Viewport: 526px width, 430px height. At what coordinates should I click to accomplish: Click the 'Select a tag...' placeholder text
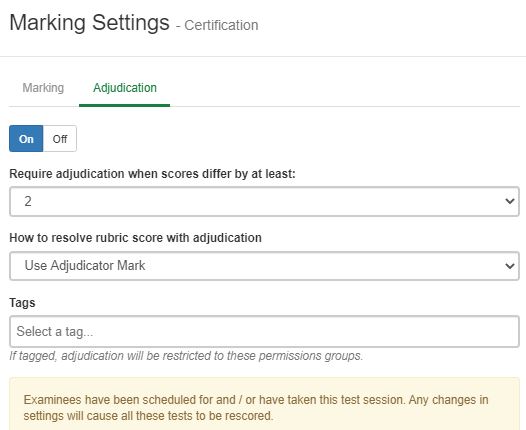point(55,331)
